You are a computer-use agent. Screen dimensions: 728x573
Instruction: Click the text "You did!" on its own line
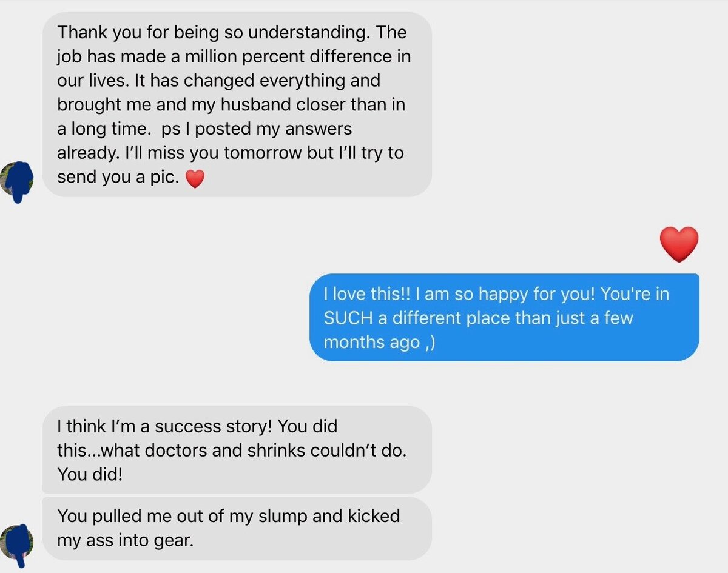90,474
